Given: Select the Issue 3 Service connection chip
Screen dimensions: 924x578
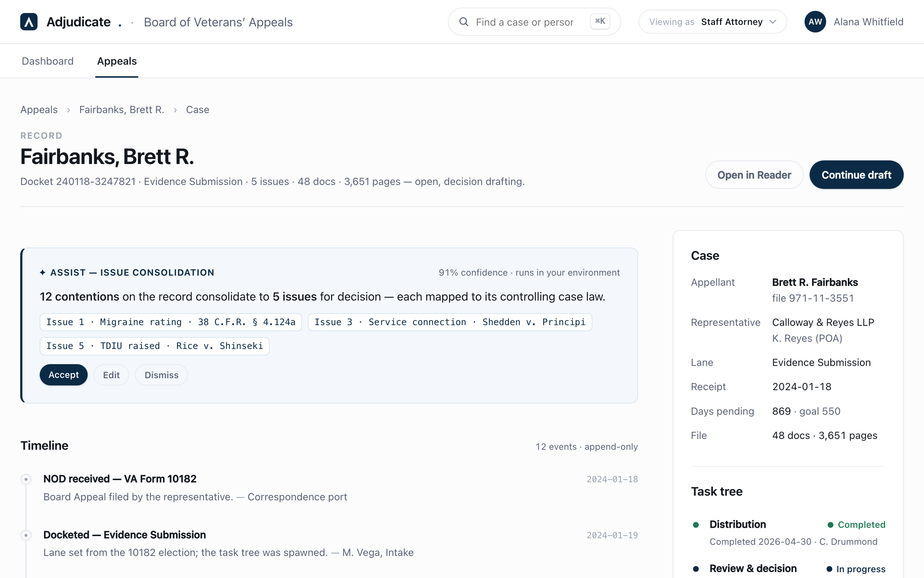Looking at the screenshot, I should click(x=450, y=322).
